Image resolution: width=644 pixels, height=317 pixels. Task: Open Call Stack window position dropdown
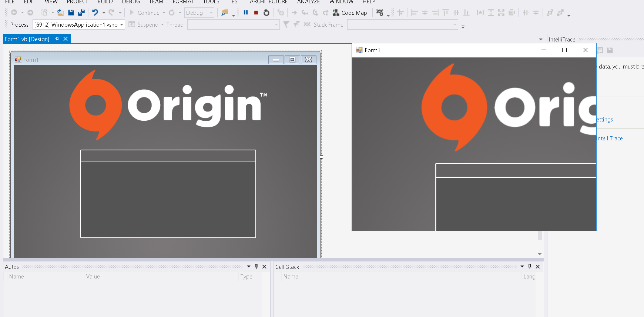(x=522, y=267)
